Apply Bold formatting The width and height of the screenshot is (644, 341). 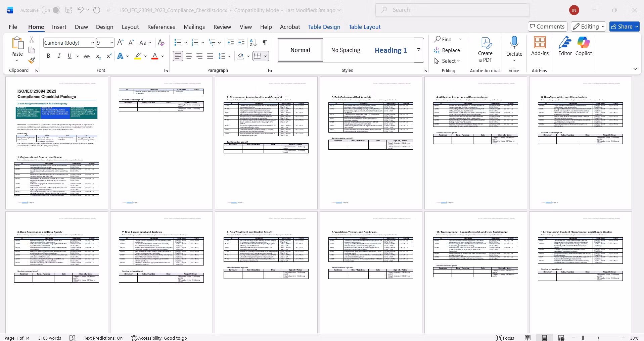pos(48,56)
